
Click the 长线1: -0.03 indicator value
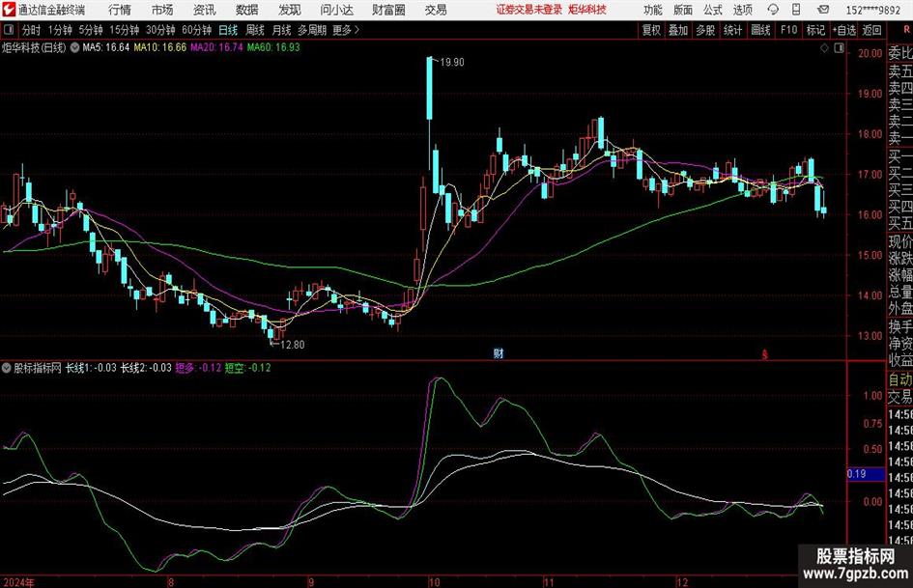coord(91,368)
